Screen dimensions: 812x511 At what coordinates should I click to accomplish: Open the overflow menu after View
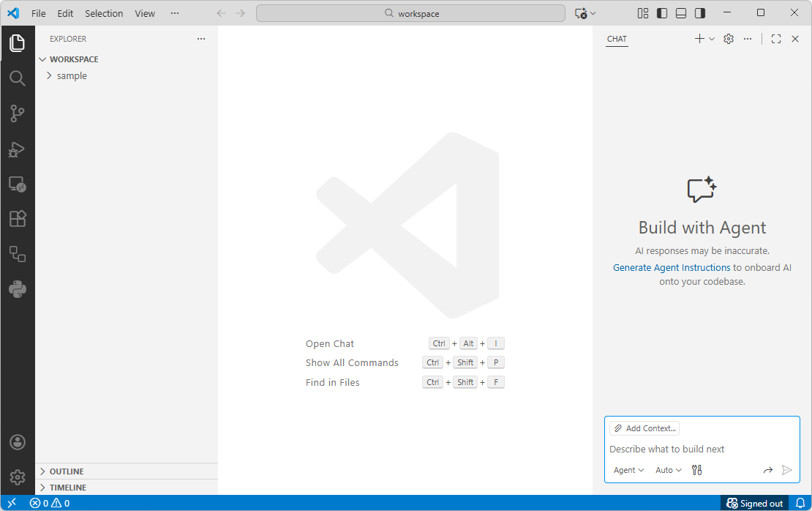tap(175, 13)
